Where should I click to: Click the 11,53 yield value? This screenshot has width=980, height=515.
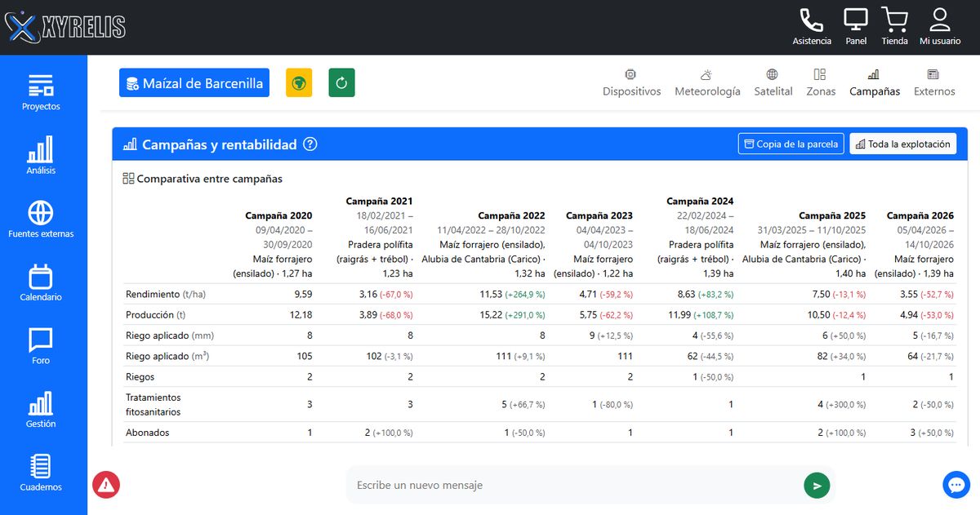[491, 294]
